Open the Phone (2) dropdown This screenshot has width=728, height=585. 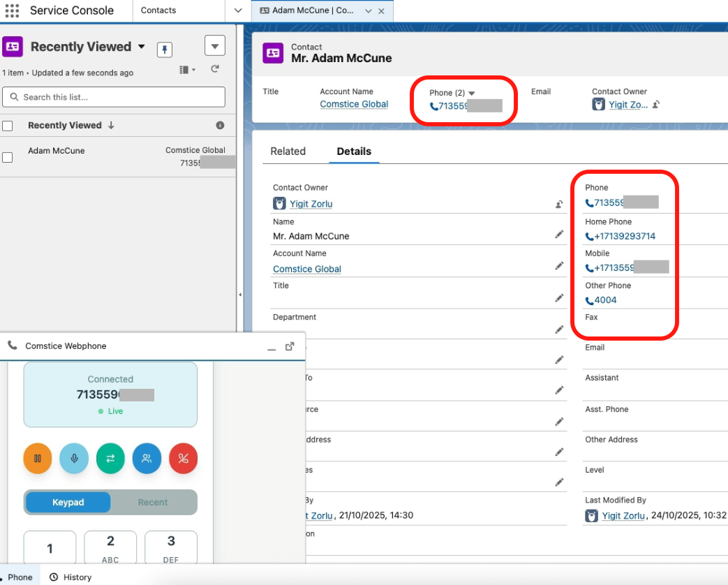tap(473, 92)
